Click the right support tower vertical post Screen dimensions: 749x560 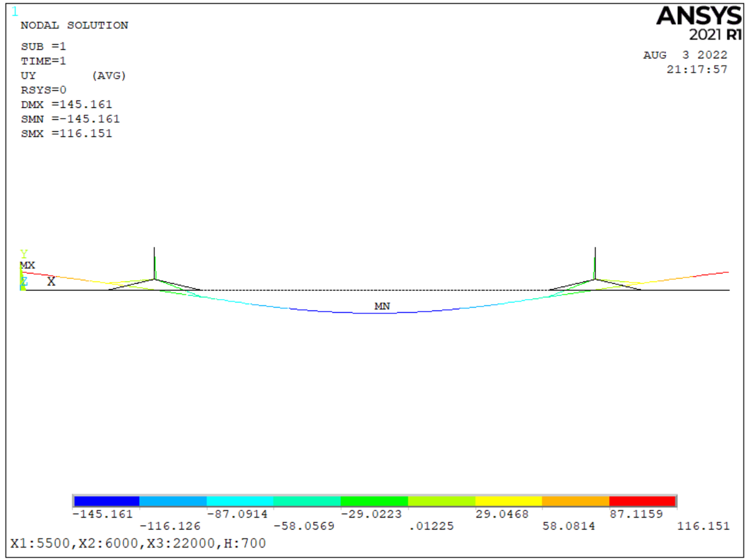[x=595, y=263]
